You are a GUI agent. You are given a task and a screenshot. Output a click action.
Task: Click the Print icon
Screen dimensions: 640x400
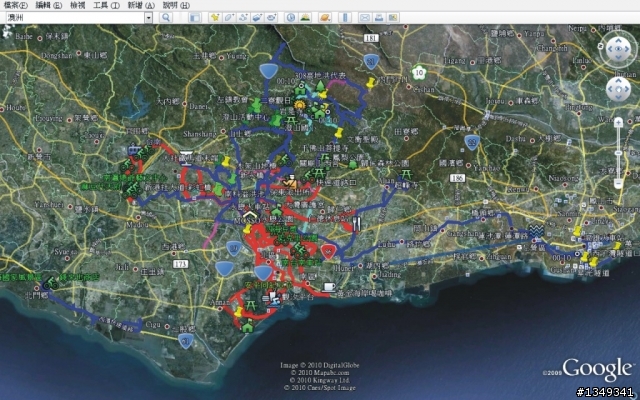[x=379, y=17]
